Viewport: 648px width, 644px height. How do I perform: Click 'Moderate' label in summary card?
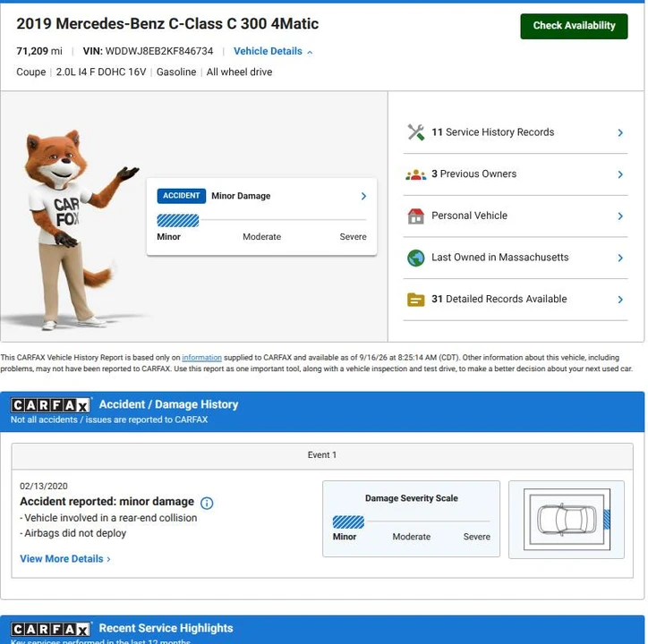pos(261,237)
